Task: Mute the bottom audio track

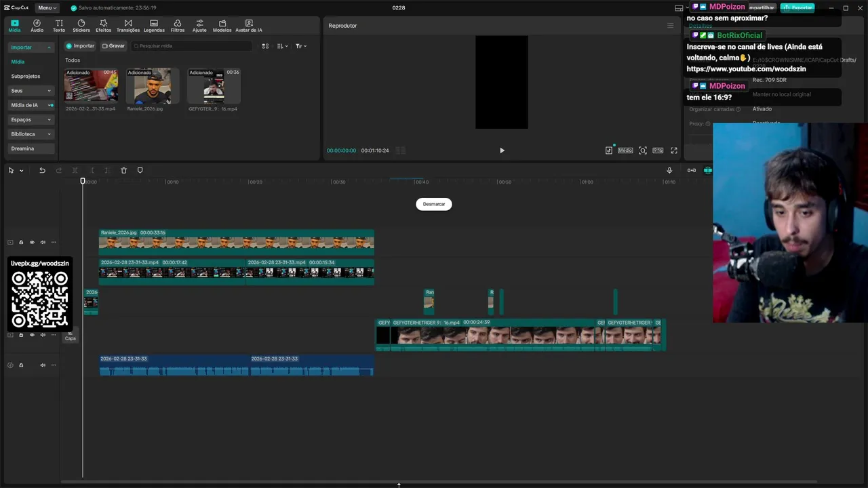Action: click(43, 365)
